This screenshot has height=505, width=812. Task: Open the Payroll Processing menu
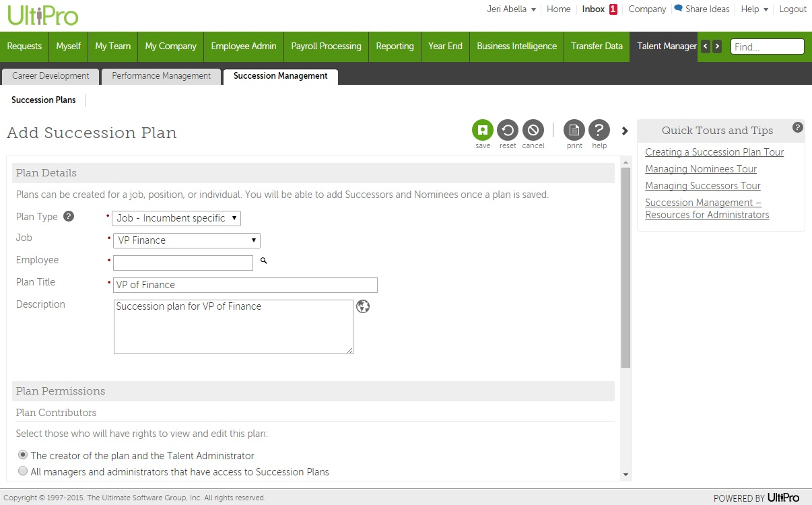[326, 46]
